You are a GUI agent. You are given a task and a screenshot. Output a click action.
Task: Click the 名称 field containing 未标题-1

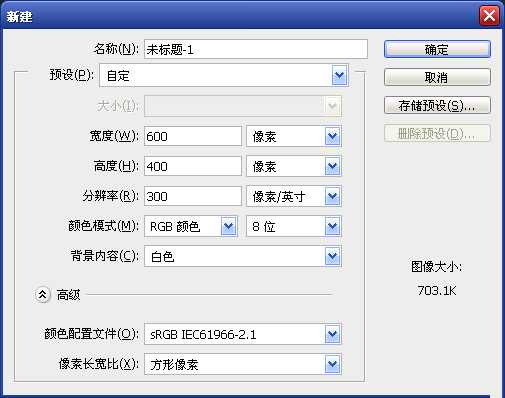click(256, 49)
